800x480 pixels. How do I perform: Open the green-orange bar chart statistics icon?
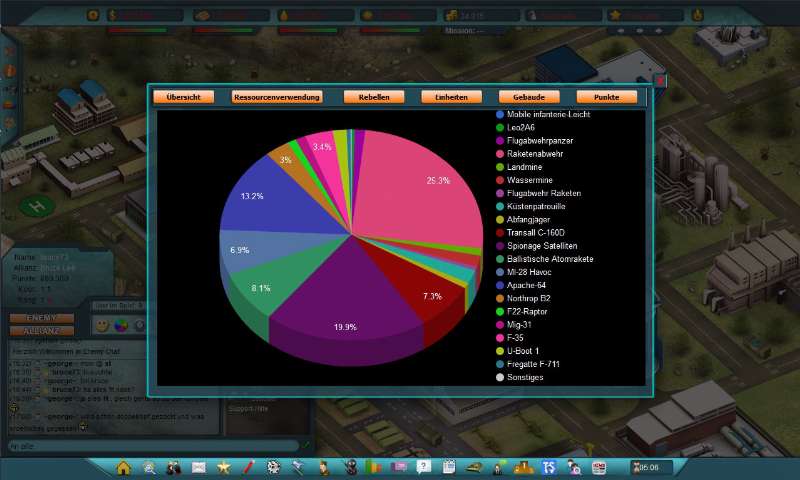tap(373, 467)
